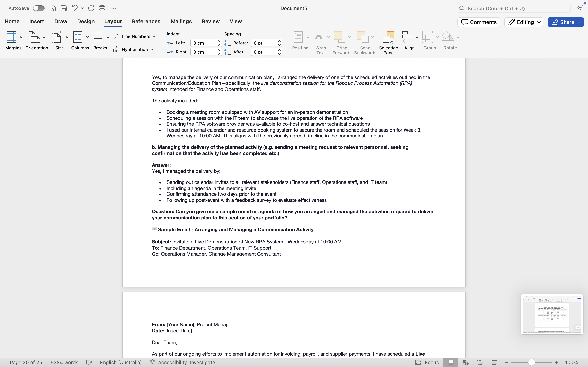The height and width of the screenshot is (367, 588).
Task: Click the zoom slider handle
Action: [531, 362]
